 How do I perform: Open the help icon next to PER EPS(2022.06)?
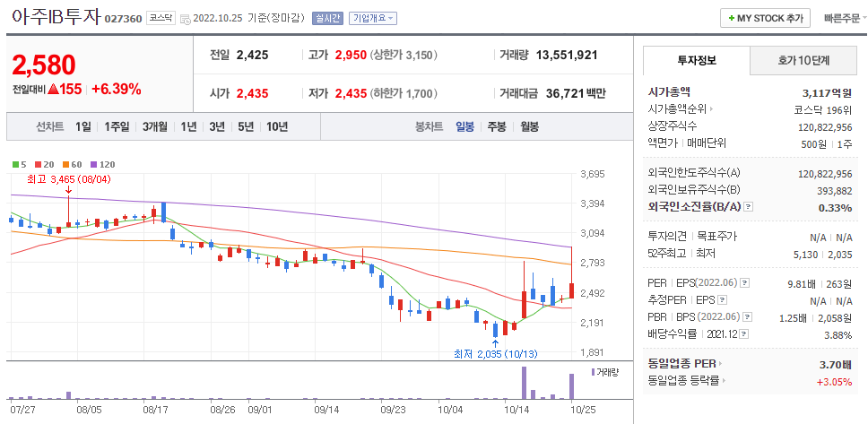745,283
